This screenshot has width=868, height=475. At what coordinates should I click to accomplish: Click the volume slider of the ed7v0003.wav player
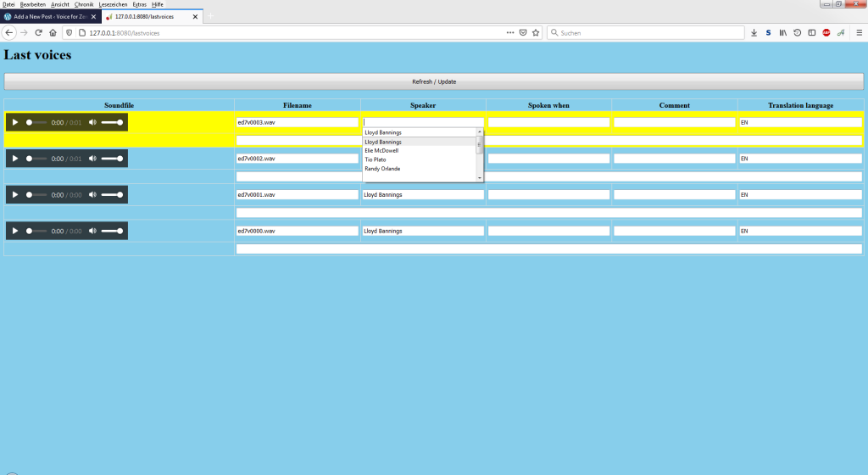coord(112,122)
